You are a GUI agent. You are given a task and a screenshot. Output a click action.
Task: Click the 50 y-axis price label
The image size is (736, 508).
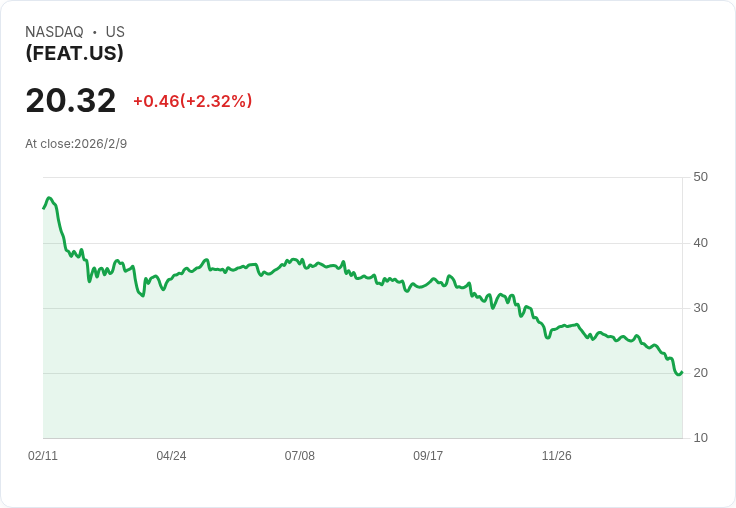tap(700, 177)
